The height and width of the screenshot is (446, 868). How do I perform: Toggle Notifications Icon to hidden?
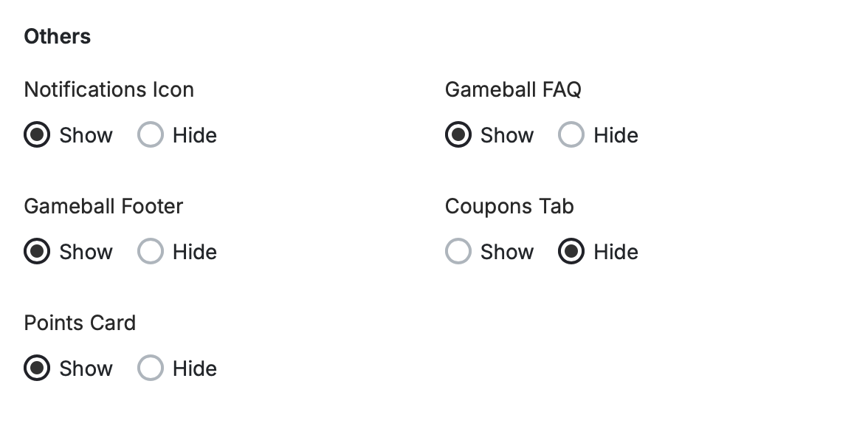click(x=150, y=134)
